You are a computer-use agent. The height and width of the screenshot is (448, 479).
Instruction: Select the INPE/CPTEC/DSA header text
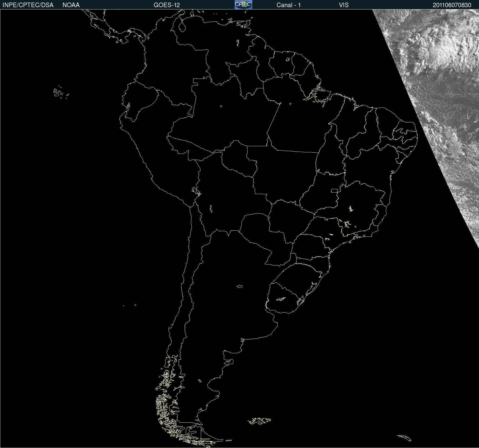(28, 5)
